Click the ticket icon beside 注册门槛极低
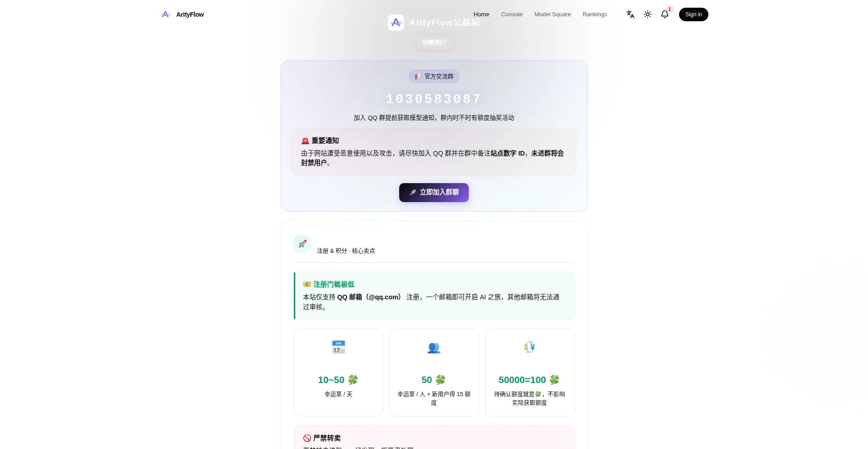 click(x=307, y=284)
